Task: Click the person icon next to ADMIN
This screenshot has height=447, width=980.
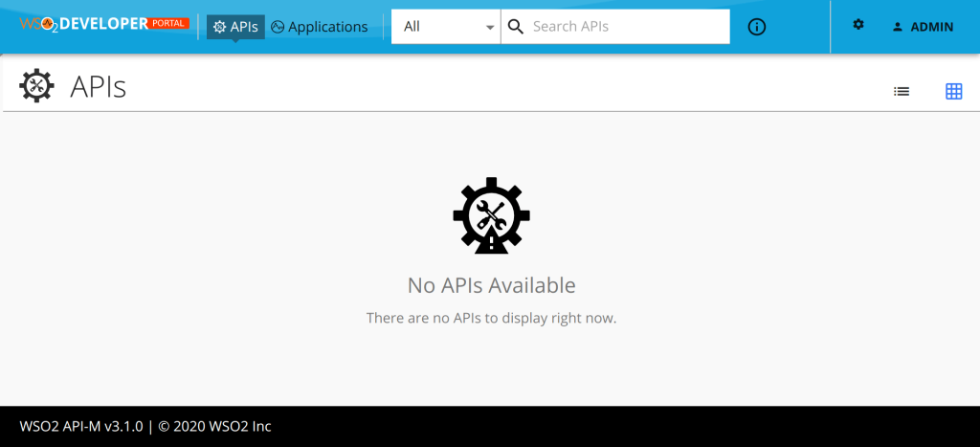Action: coord(898,27)
